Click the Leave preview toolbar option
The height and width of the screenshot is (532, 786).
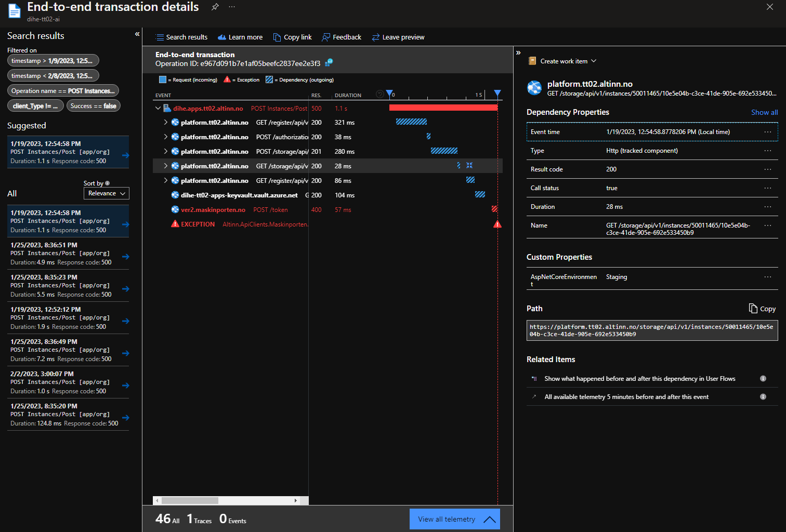coord(398,37)
